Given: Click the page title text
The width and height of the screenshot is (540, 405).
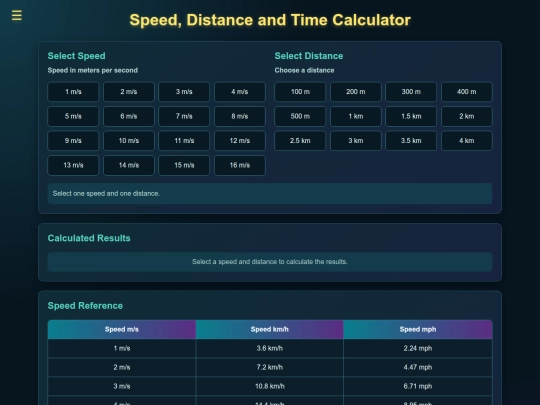Looking at the screenshot, I should click(270, 20).
